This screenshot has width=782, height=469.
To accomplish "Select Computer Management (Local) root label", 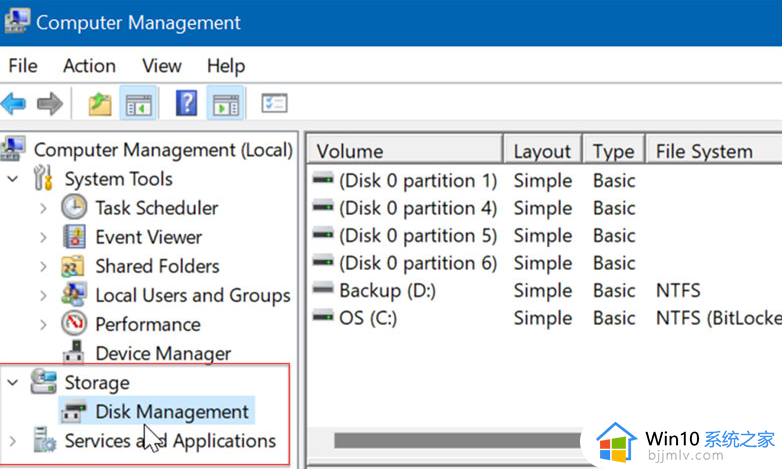I will coord(163,150).
